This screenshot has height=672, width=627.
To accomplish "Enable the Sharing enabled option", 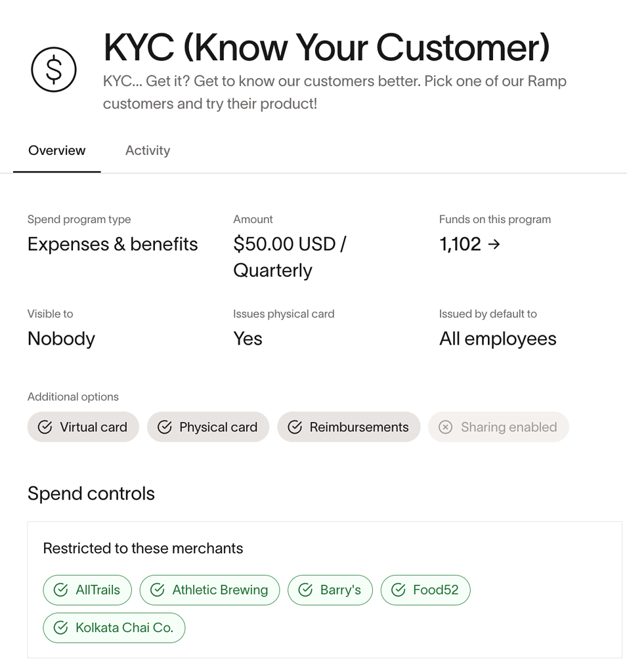I will [x=498, y=427].
